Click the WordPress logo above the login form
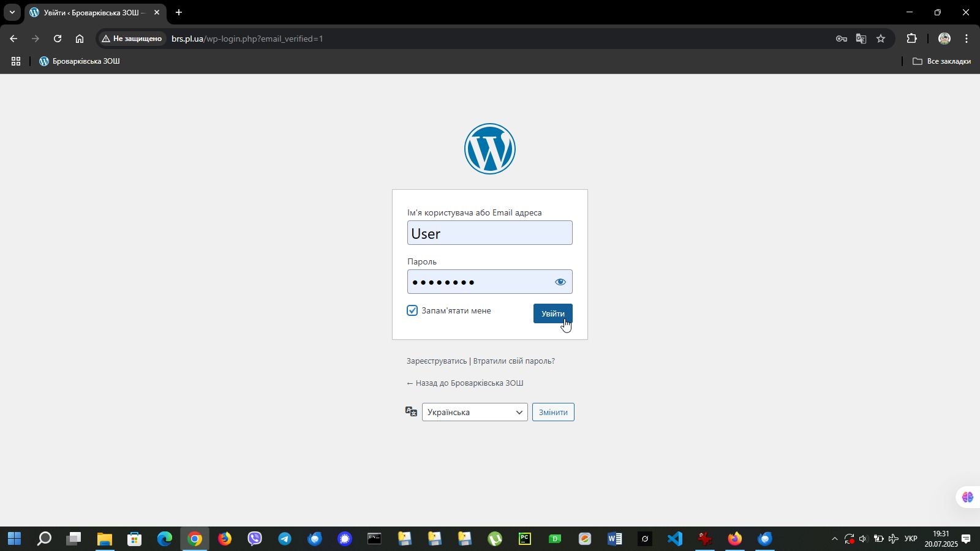The image size is (980, 551). point(489,149)
